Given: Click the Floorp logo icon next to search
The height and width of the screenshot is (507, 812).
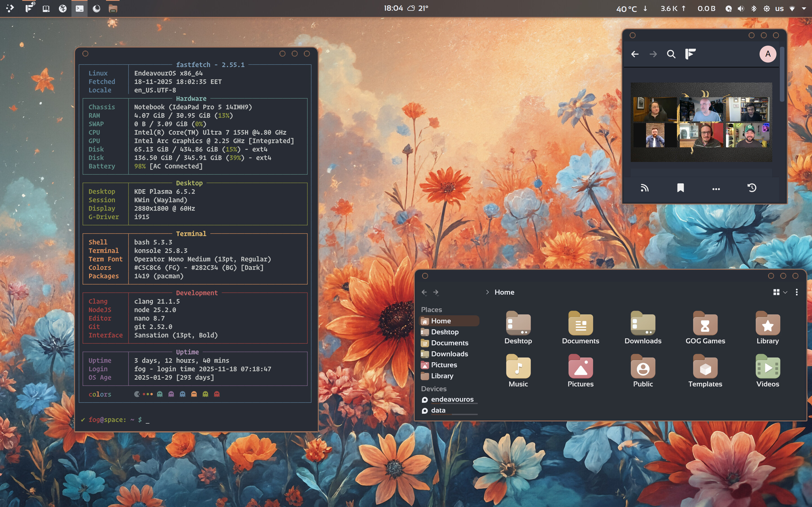Looking at the screenshot, I should [x=690, y=54].
